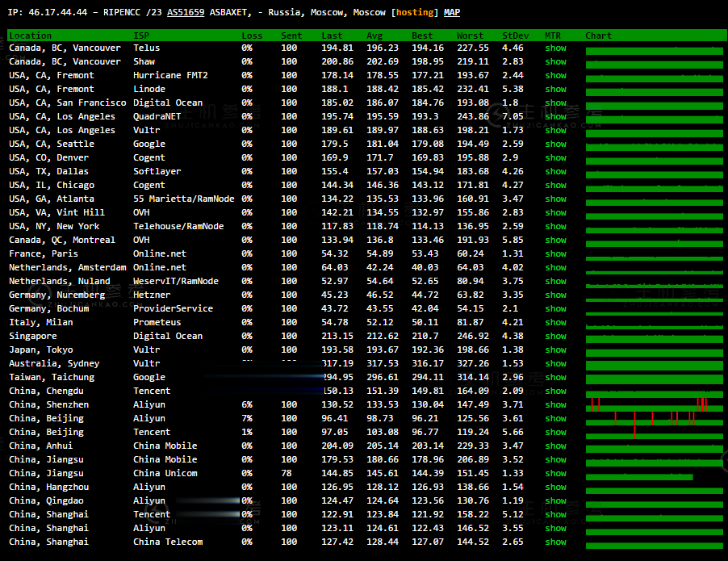Show MTR for Vancouver Telus row
Screen dimensions: 728x561
coord(556,48)
